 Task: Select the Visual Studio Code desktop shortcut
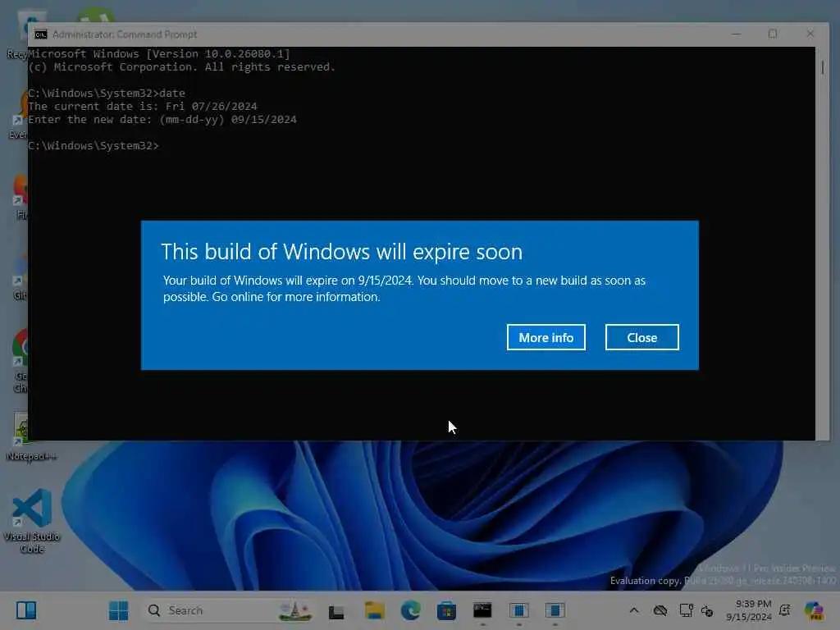(32, 521)
